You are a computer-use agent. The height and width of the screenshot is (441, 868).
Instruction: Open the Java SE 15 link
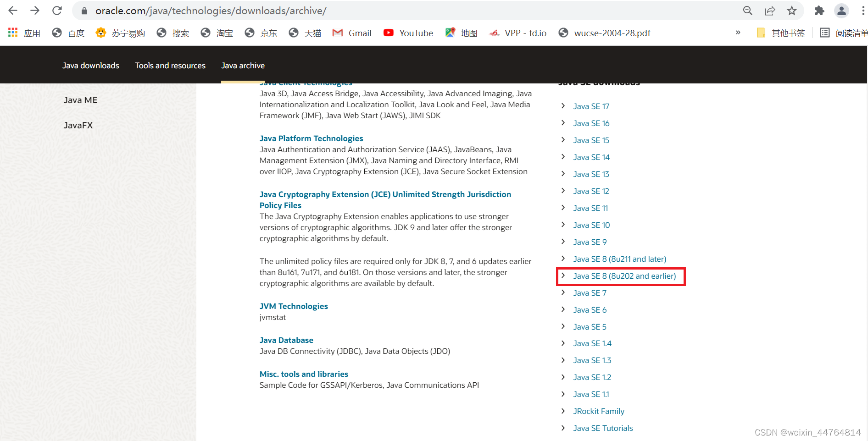pos(591,140)
